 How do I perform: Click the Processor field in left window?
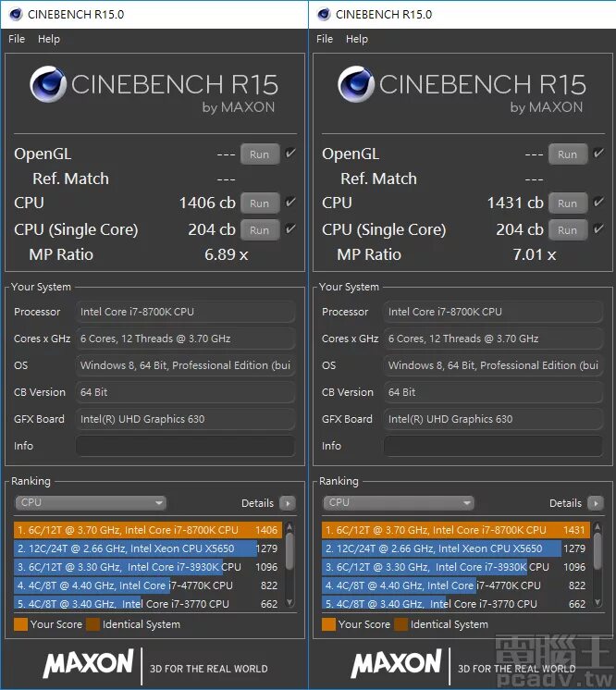[x=185, y=312]
